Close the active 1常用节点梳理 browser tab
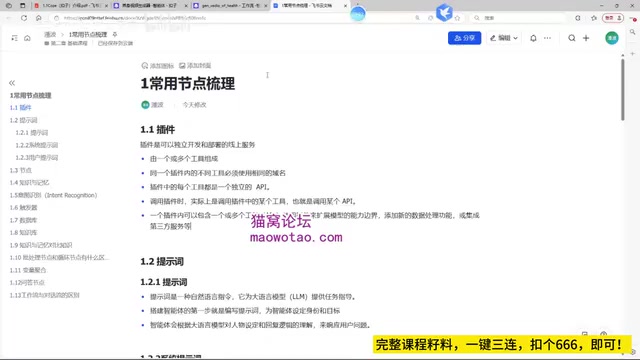 [345, 6]
